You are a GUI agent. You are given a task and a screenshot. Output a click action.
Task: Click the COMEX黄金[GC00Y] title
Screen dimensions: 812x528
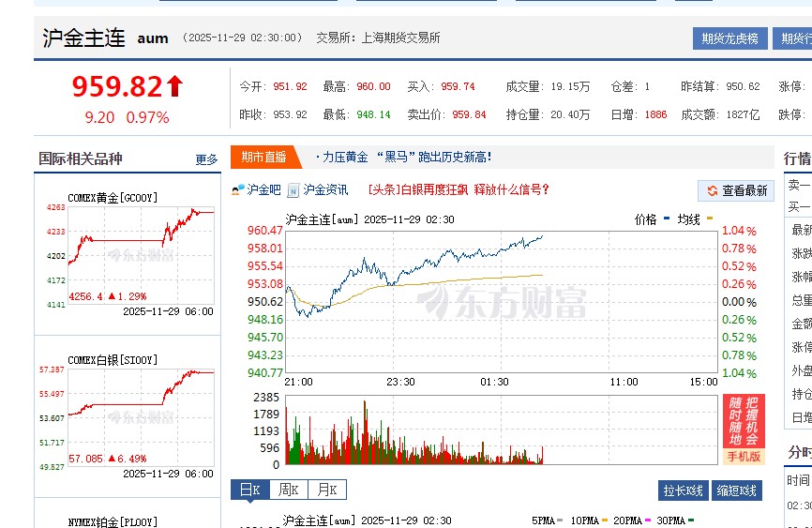click(x=113, y=198)
